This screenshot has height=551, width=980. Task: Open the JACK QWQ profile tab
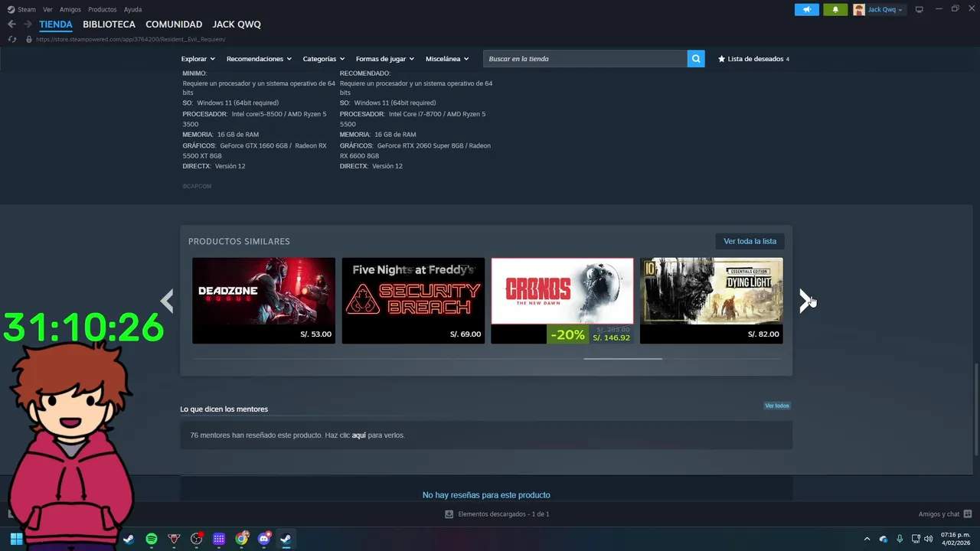tap(237, 24)
